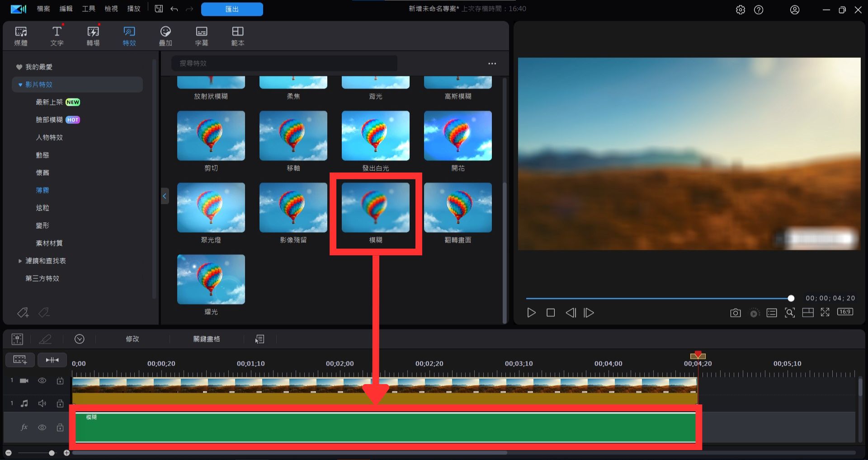
Task: Click the 修改 modify button
Action: tap(132, 339)
